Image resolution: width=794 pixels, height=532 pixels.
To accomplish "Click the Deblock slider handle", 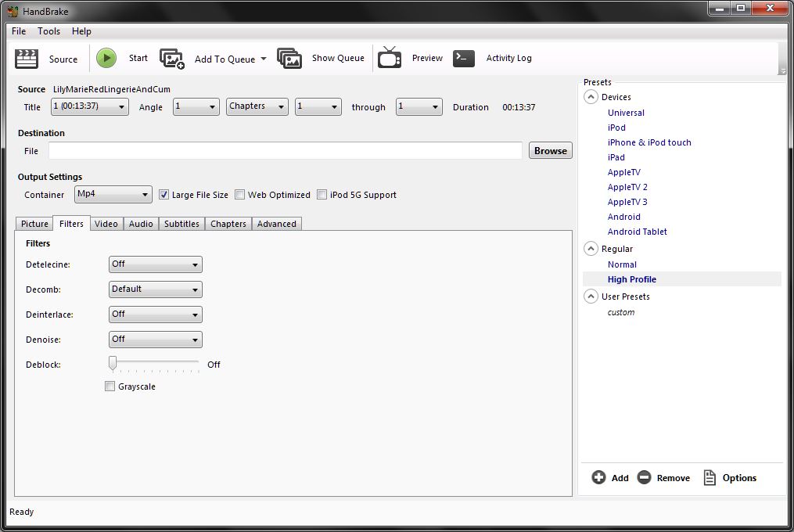I will [113, 363].
